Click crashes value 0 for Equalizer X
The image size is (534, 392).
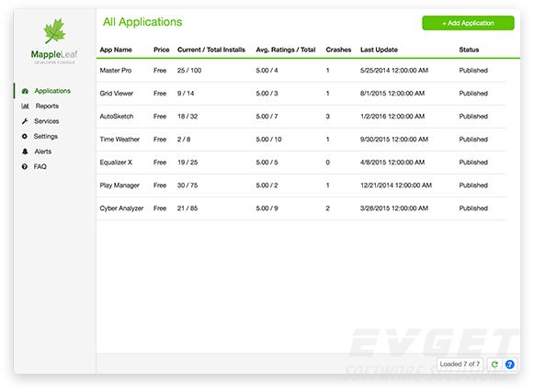click(x=327, y=162)
